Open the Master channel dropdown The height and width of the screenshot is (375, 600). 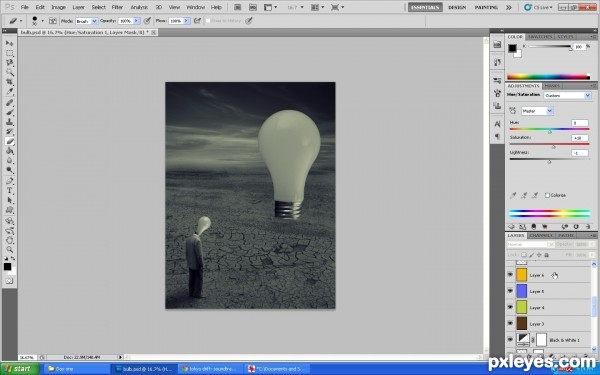[537, 111]
